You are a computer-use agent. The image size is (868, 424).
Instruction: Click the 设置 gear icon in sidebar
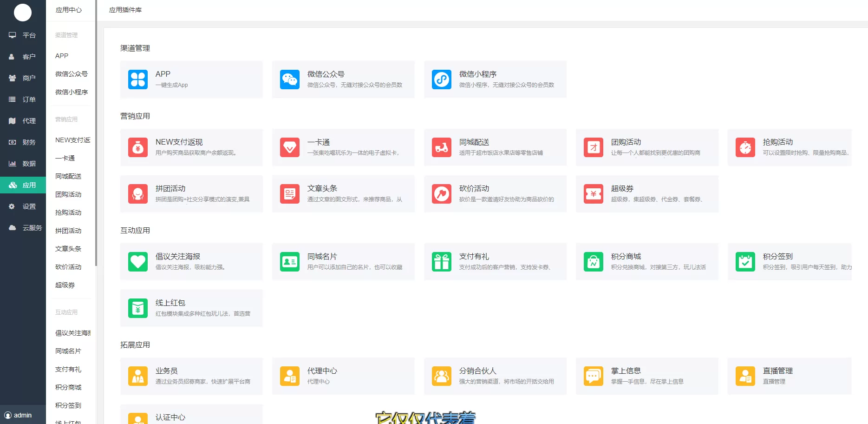coord(12,206)
